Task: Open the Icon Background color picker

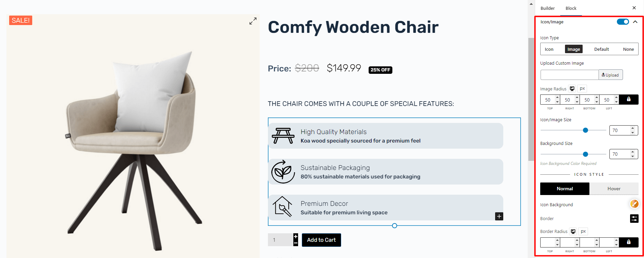Action: 634,204
